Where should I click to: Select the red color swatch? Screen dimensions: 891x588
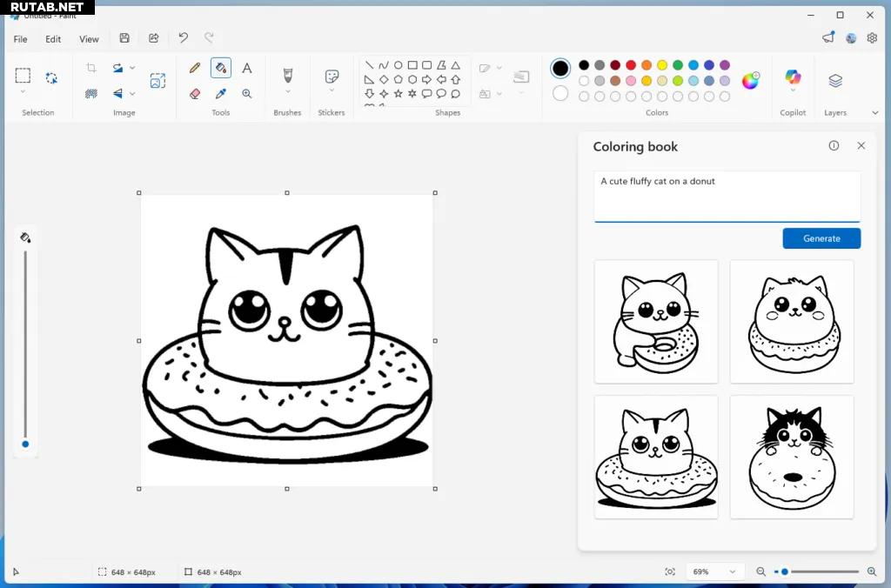pos(631,65)
